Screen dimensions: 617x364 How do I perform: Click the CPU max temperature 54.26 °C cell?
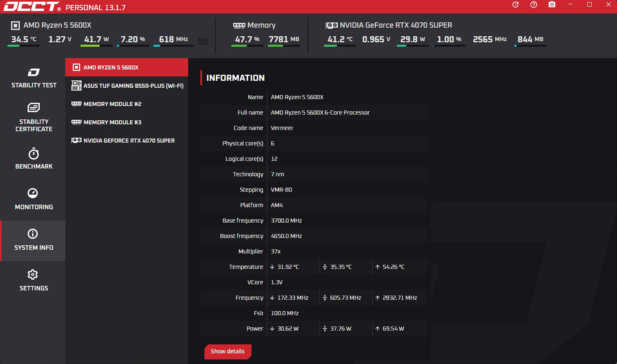point(393,267)
